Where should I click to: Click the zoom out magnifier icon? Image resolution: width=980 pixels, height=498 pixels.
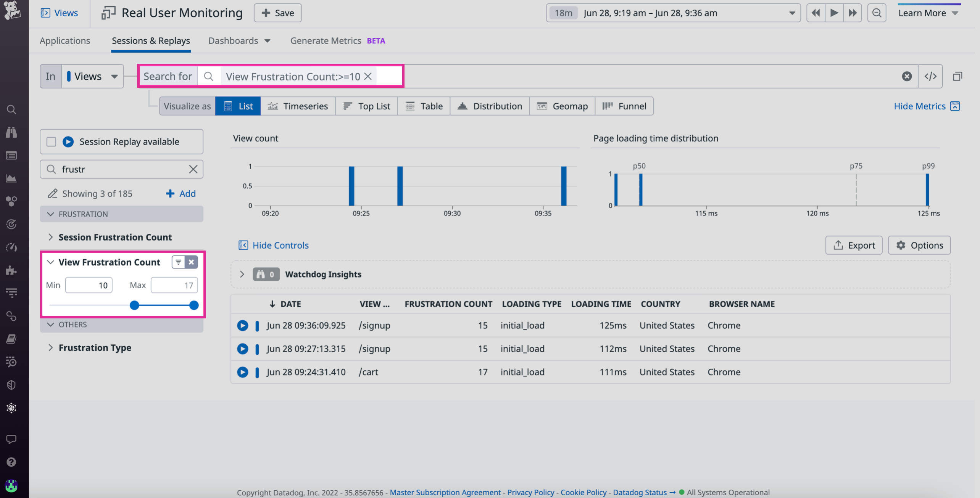pos(877,13)
